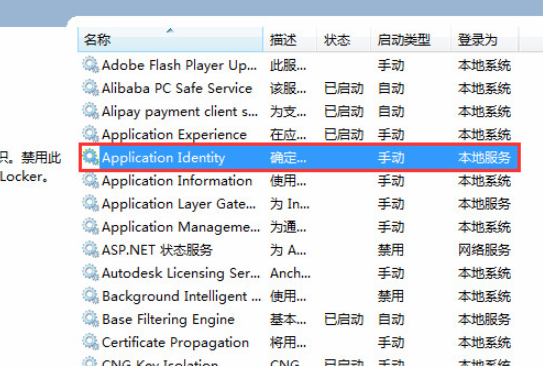543x366 pixels.
Task: Click the Alibaba PC Safe Service gear icon
Action: 90,88
